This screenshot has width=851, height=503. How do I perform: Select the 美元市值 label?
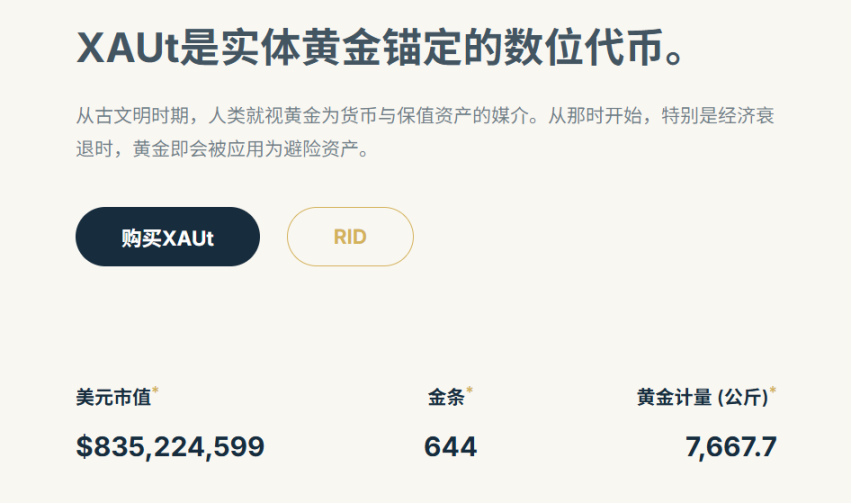click(x=113, y=397)
